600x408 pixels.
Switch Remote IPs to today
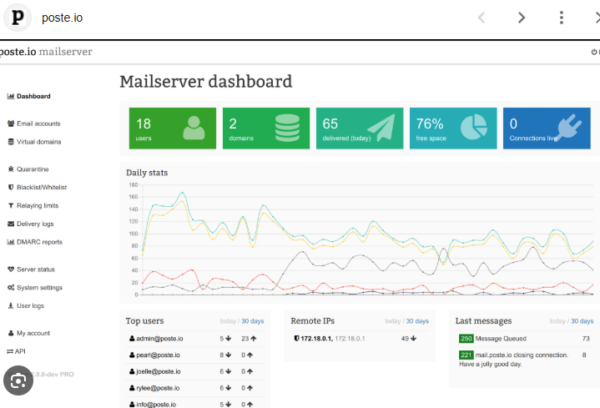393,321
